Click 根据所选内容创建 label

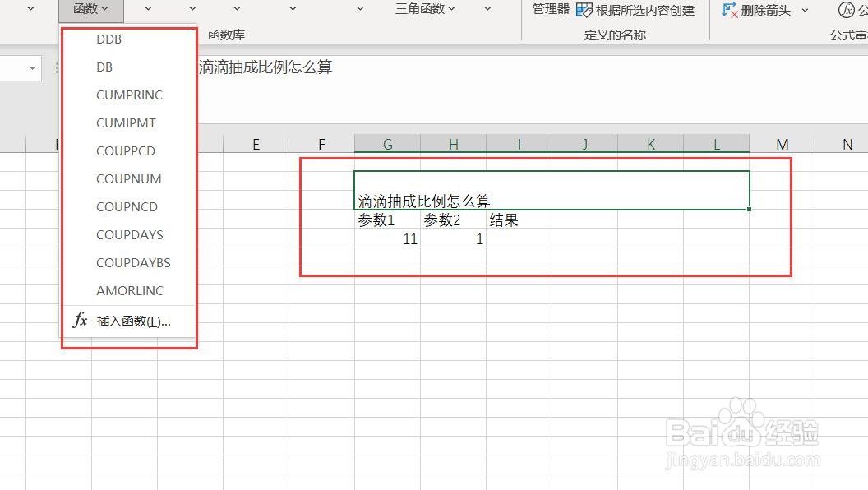pyautogui.click(x=645, y=11)
